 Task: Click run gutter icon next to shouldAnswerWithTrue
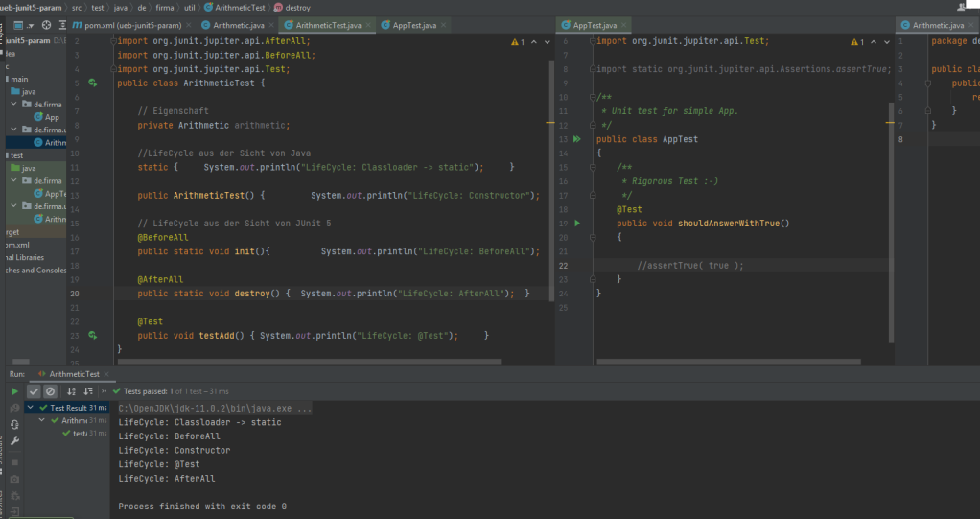(577, 224)
